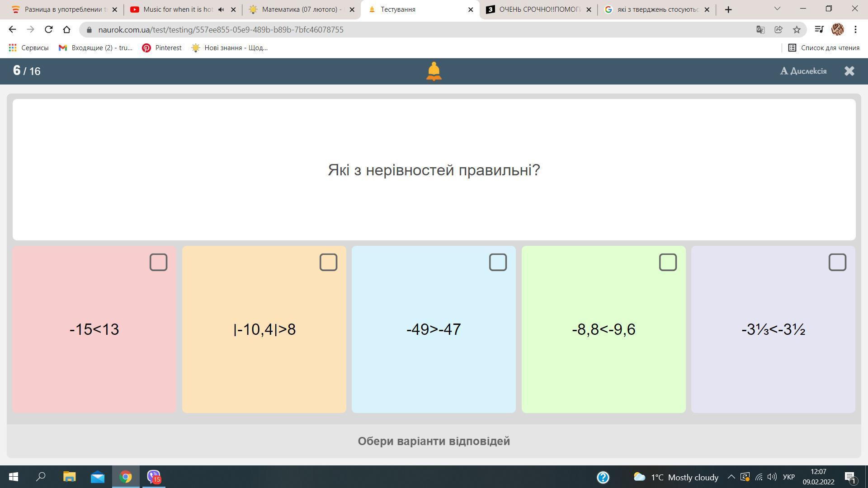Bookmark this page with star icon

coord(797,30)
